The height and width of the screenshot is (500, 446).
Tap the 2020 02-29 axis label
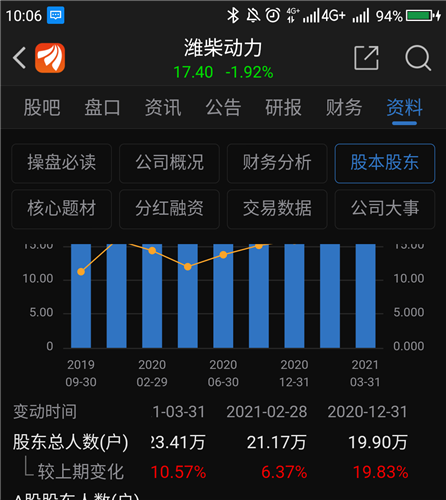coord(152,373)
